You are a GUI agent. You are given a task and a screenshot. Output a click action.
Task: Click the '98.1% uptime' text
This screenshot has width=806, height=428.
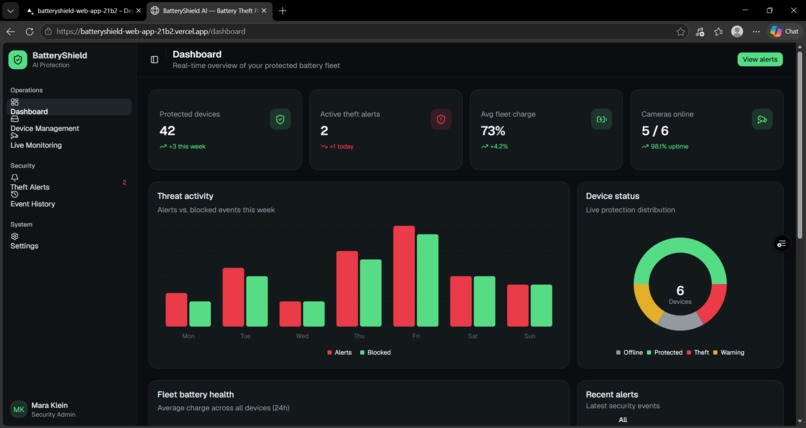pyautogui.click(x=669, y=146)
